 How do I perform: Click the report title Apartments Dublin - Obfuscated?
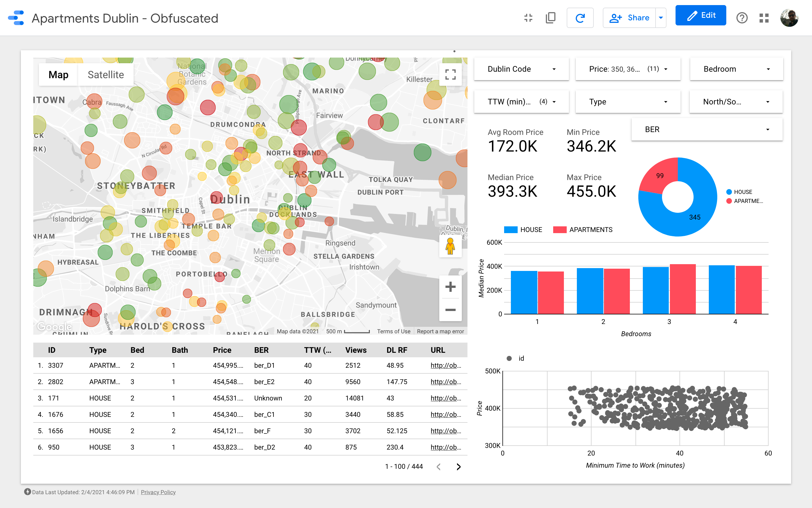tap(125, 18)
